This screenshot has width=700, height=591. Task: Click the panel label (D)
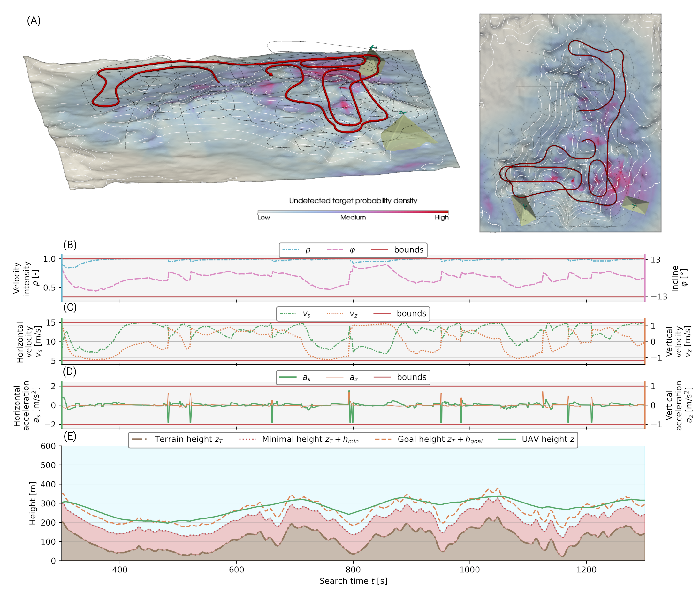coord(70,371)
